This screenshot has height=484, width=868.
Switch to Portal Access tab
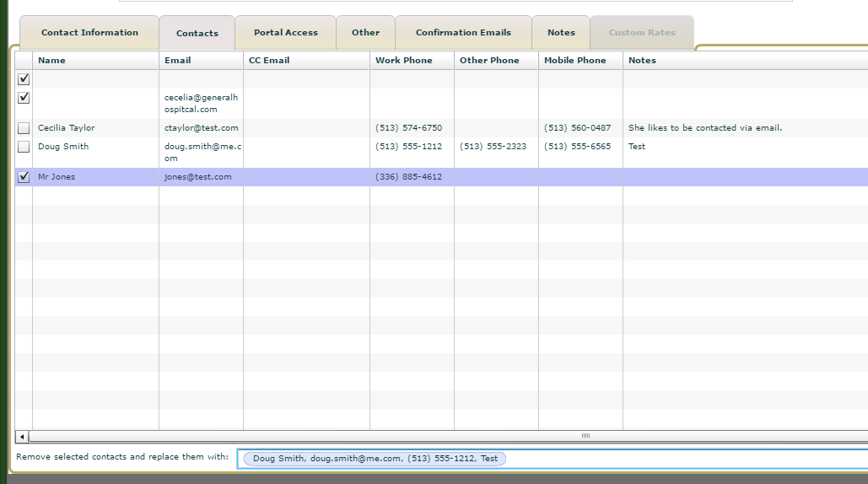point(286,33)
